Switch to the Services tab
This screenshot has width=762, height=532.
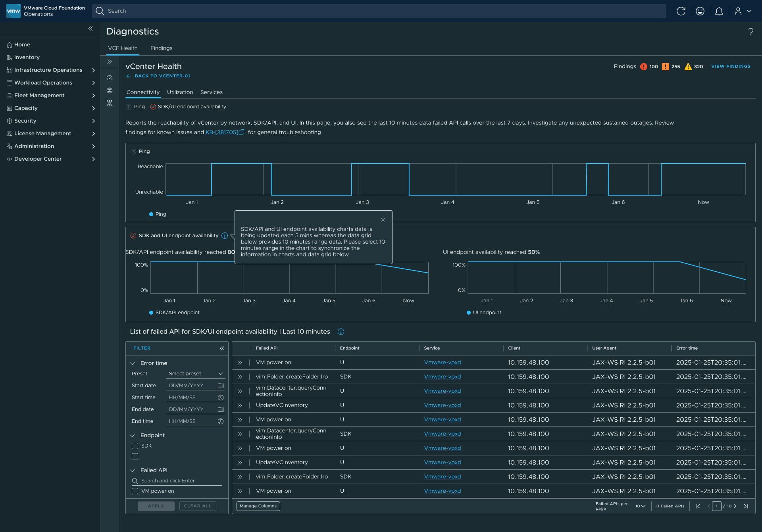pos(211,92)
